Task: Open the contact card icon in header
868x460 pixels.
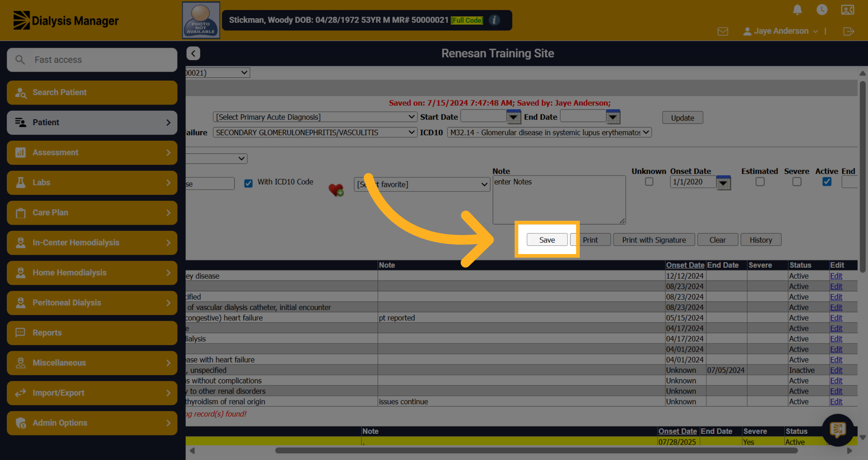Action: pyautogui.click(x=847, y=10)
